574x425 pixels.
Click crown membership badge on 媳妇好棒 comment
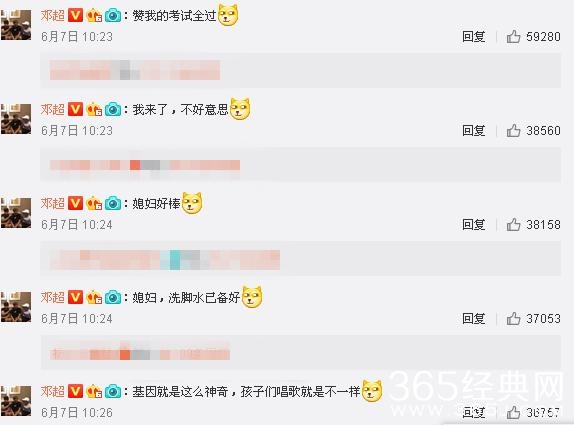point(94,204)
